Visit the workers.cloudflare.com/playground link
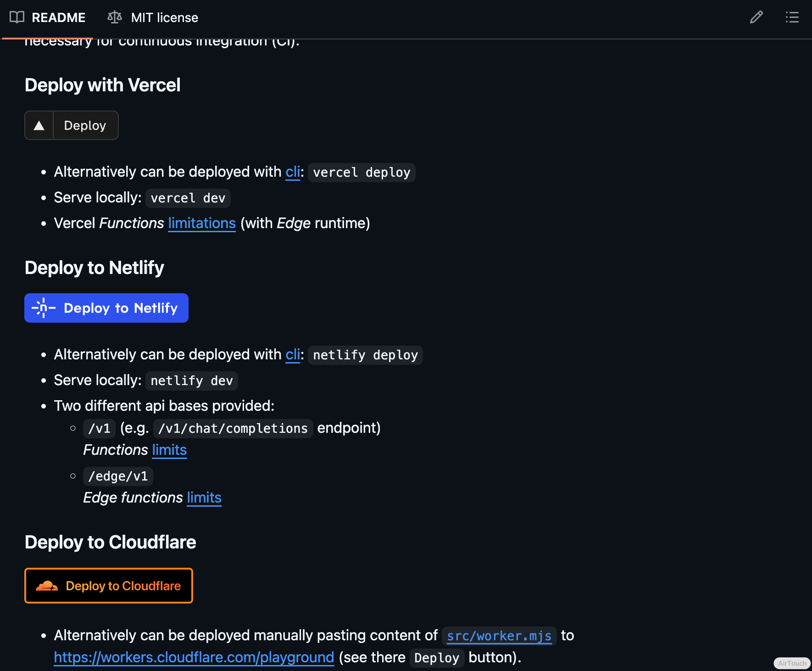812x671 pixels. (x=194, y=658)
